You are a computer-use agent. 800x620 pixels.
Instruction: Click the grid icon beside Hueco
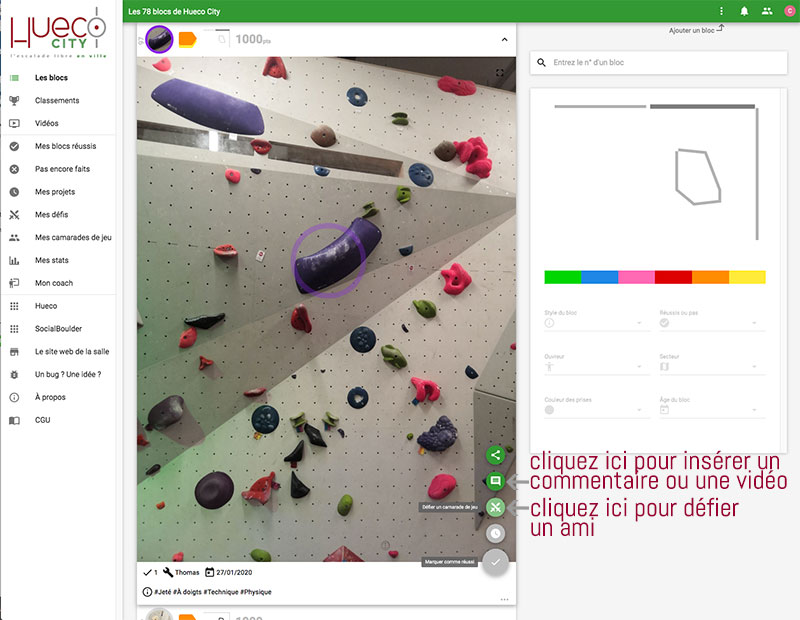point(14,306)
